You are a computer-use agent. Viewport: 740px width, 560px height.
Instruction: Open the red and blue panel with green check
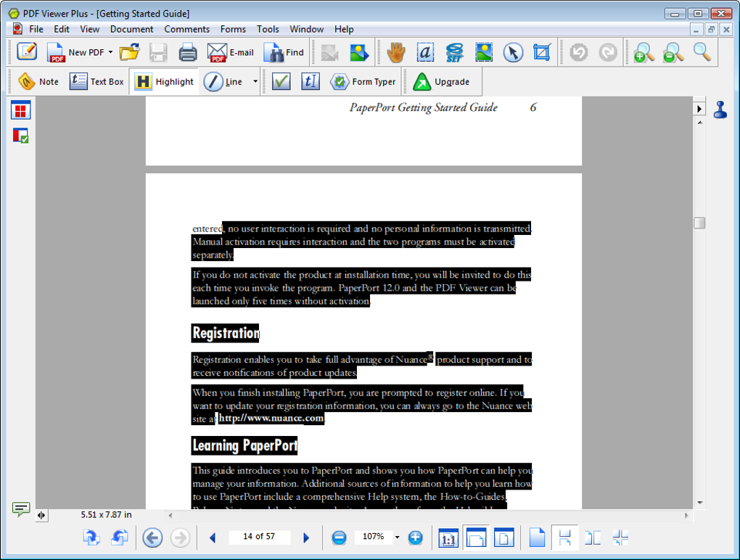20,136
